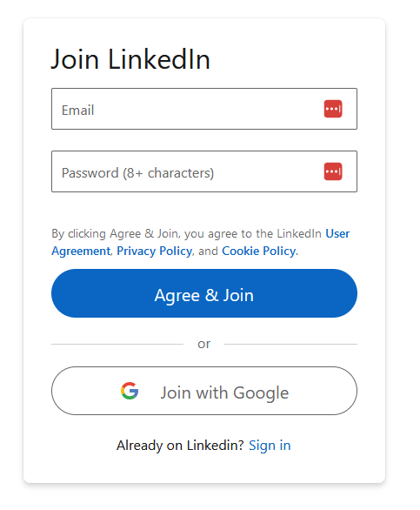
Task: Open the Privacy Policy link
Action: 155,251
